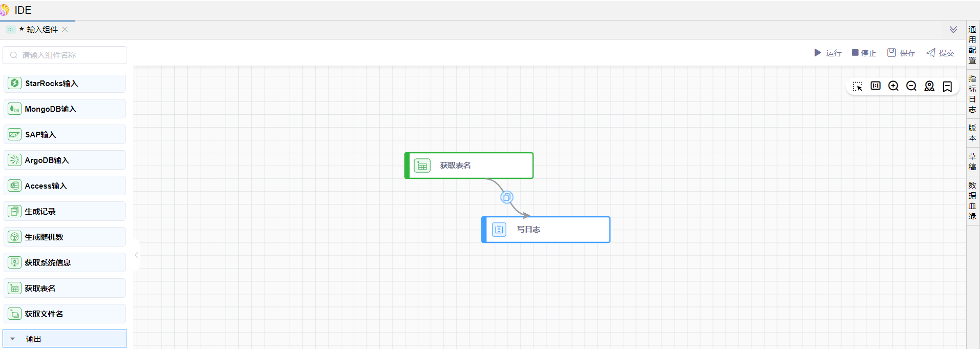
Task: Expand the tab list double-chevron dropdown
Action: click(x=953, y=30)
